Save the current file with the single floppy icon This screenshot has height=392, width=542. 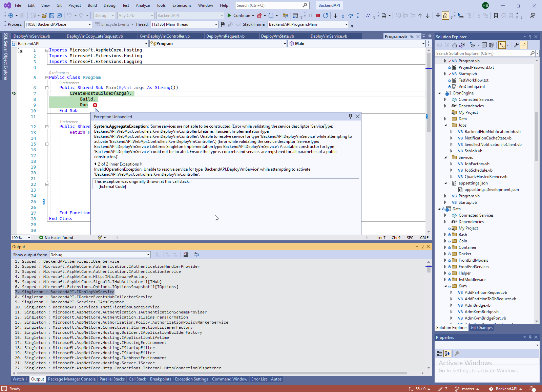pos(52,16)
